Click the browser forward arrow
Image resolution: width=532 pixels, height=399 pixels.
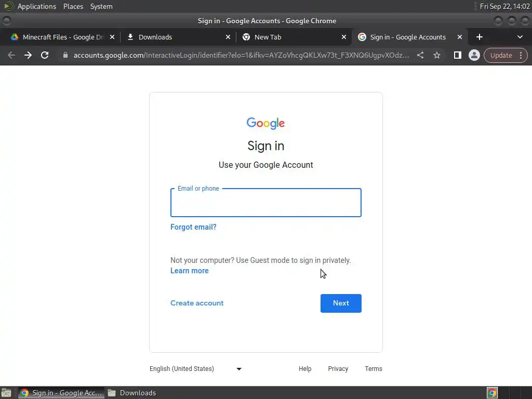click(x=28, y=55)
